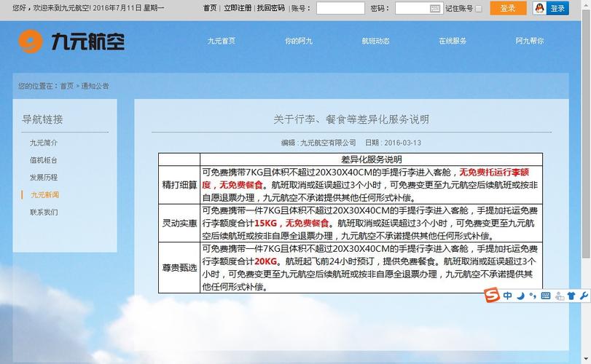This screenshot has width=591, height=364.
Task: Click the gray user account icon in IME bar
Action: click(x=560, y=296)
